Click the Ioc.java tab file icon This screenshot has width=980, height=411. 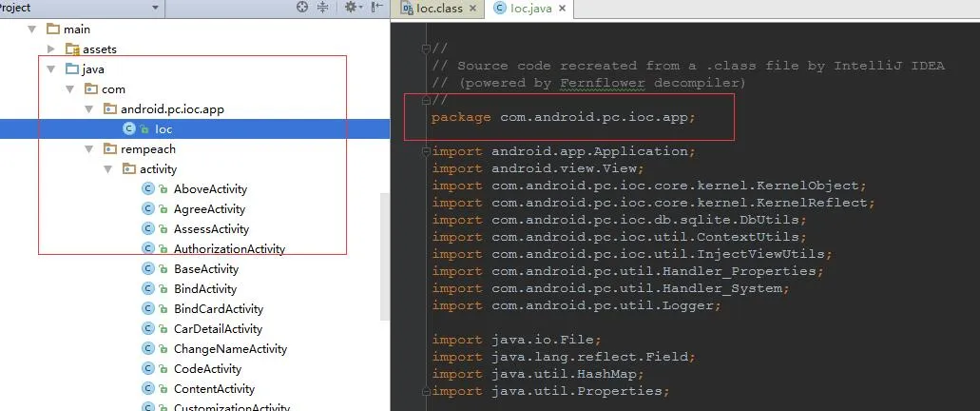499,9
